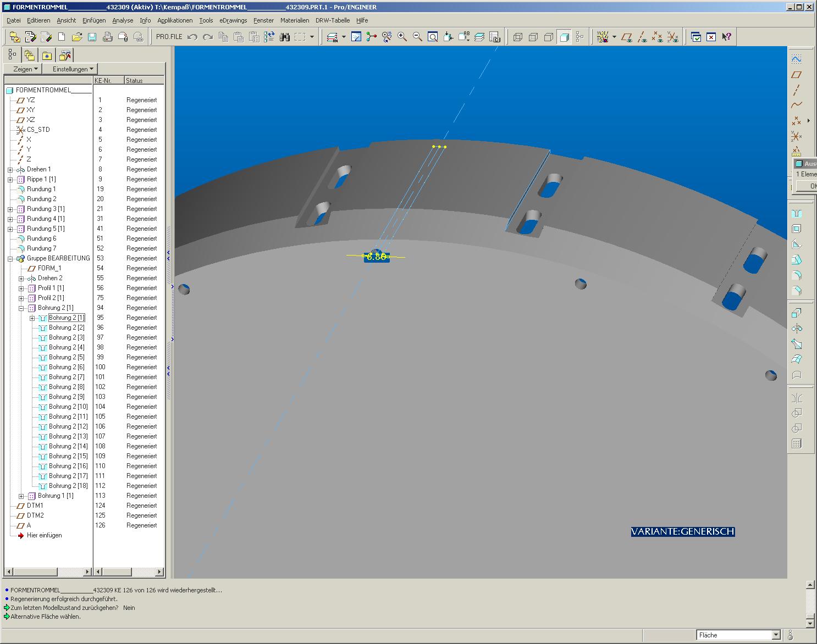This screenshot has width=817, height=644.
Task: Expand the Bohrung 1 [1] tree node
Action: (x=21, y=496)
